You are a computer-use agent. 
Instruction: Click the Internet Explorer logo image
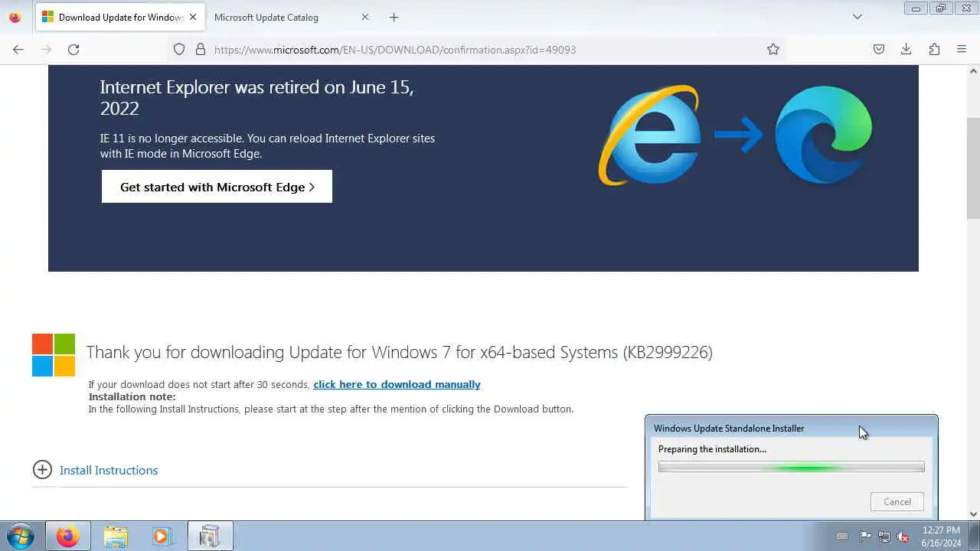pyautogui.click(x=649, y=135)
